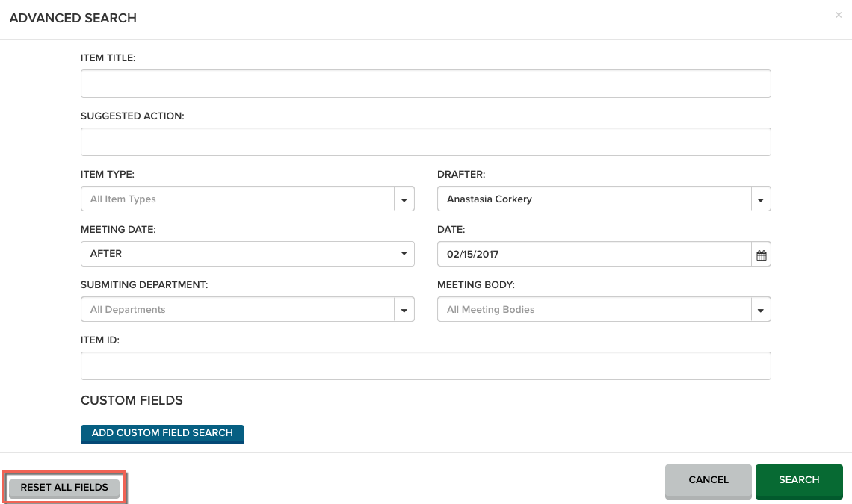Select the All Meeting Bodies field

593,309
